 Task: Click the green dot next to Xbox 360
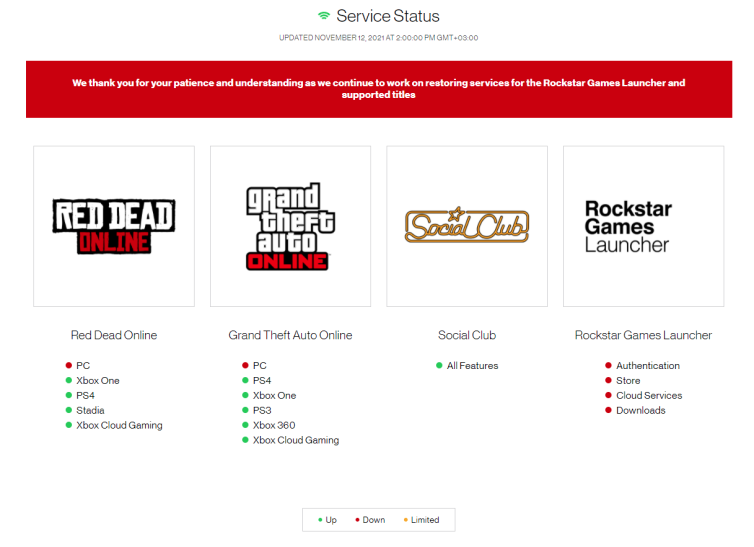(x=245, y=425)
